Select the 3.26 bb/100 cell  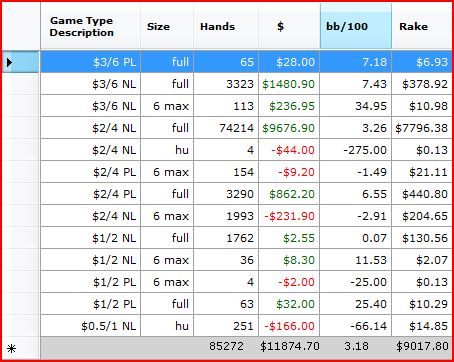click(x=356, y=128)
